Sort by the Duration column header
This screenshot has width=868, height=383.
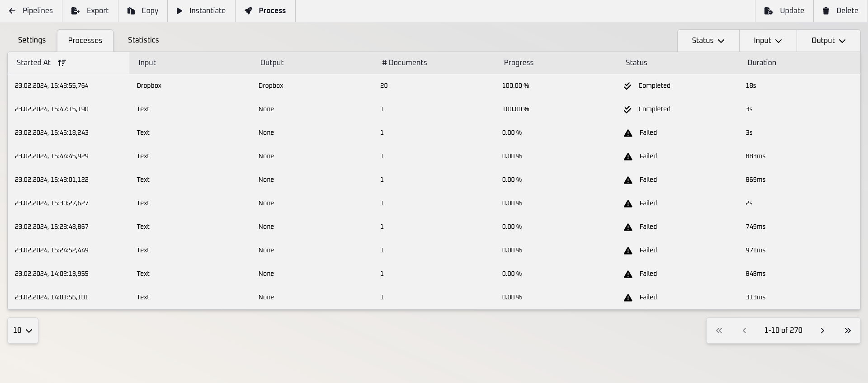click(x=761, y=63)
